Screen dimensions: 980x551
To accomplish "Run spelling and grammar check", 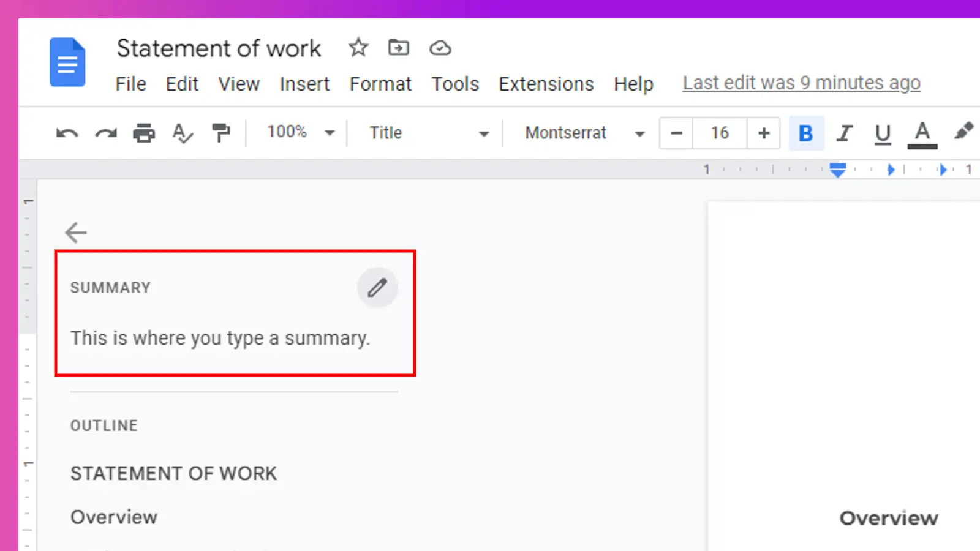I will pyautogui.click(x=183, y=133).
